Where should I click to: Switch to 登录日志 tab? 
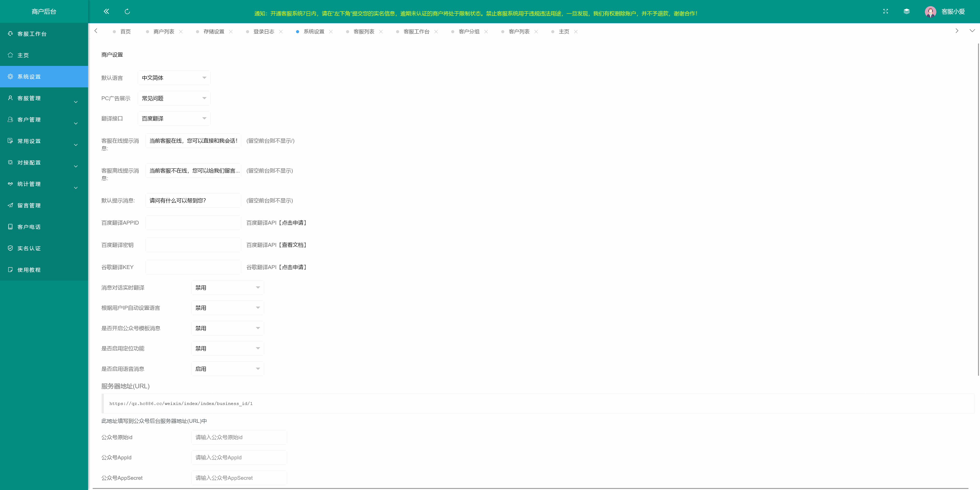click(x=264, y=32)
